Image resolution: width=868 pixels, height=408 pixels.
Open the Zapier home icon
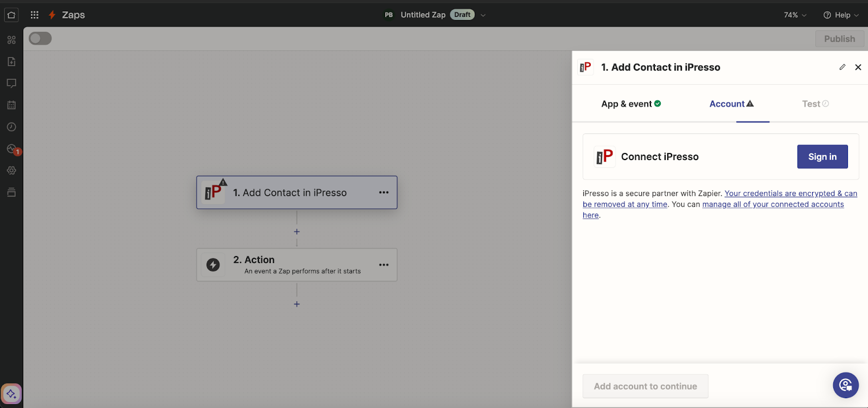pyautogui.click(x=11, y=15)
